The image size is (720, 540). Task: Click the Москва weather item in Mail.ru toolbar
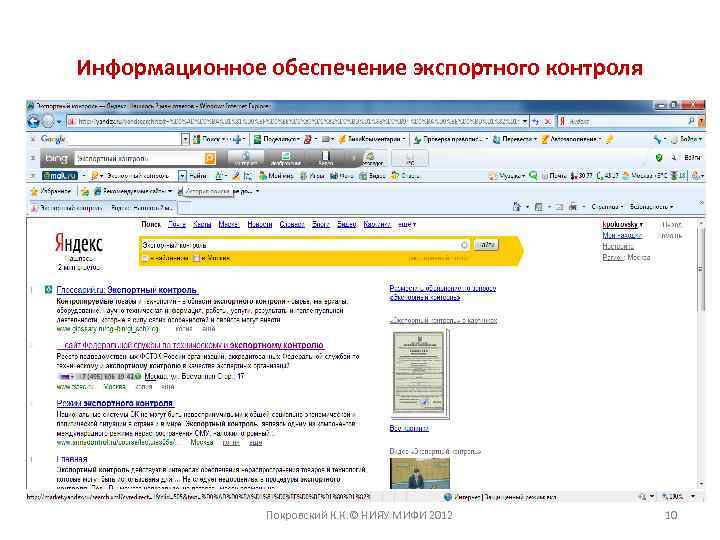[645, 176]
